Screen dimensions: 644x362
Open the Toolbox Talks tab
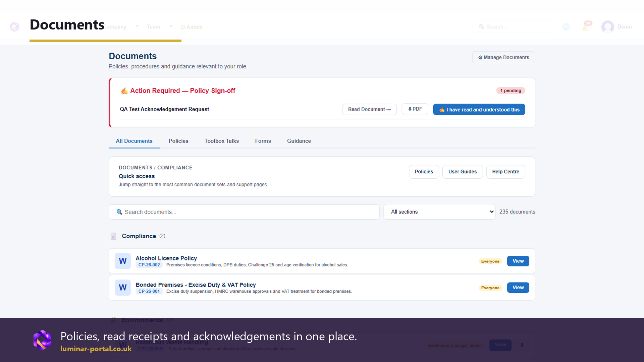pyautogui.click(x=222, y=141)
